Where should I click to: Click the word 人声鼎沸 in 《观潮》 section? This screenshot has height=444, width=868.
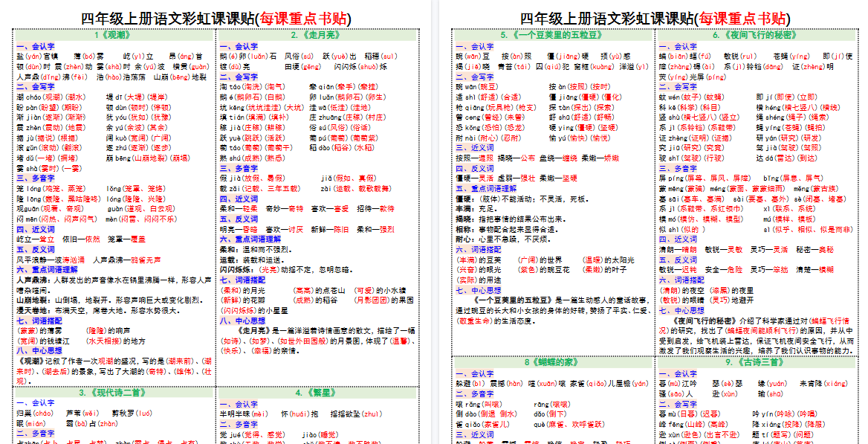pyautogui.click(x=31, y=278)
